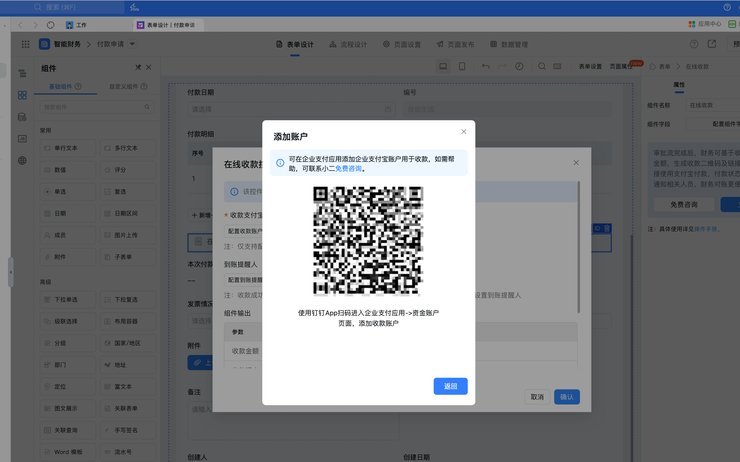740x462 pixels.
Task: Select the 富文本 component
Action: click(x=127, y=386)
